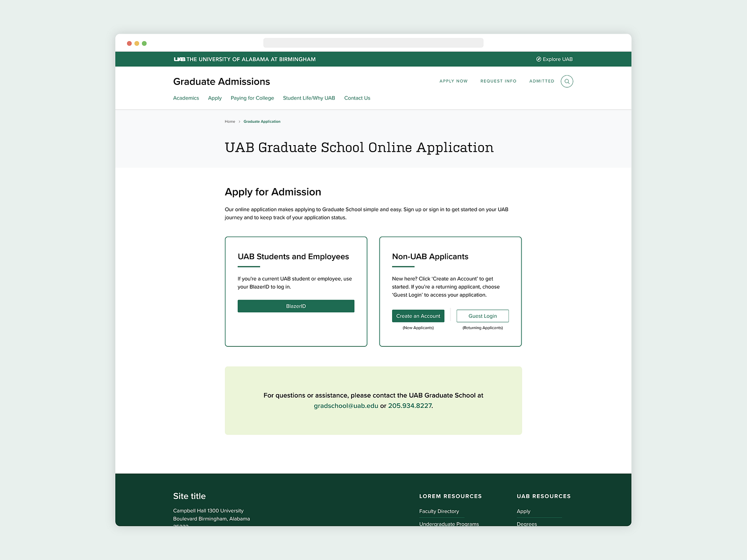Click Apply under UAB Resources footer section
Screen dimensions: 747x560
click(x=523, y=511)
